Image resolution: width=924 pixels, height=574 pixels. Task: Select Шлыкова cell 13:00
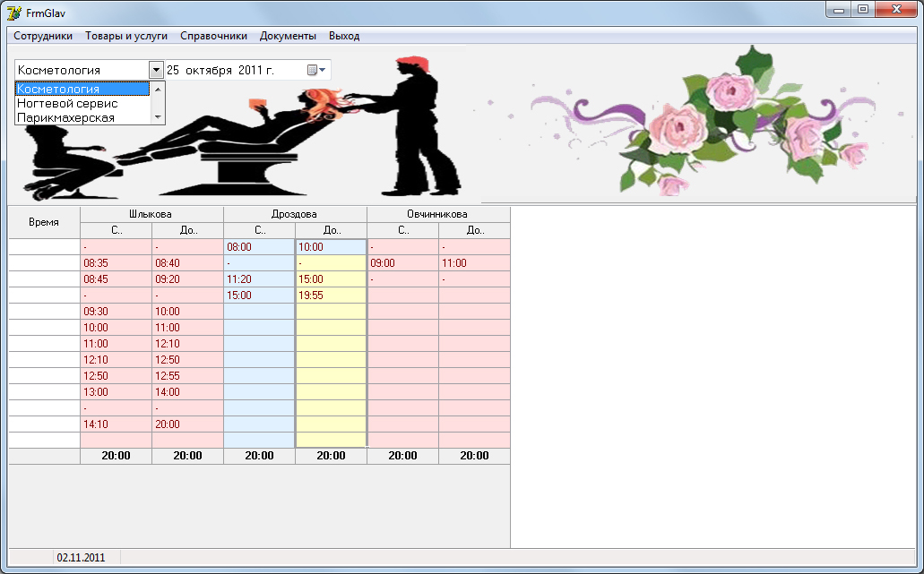117,392
